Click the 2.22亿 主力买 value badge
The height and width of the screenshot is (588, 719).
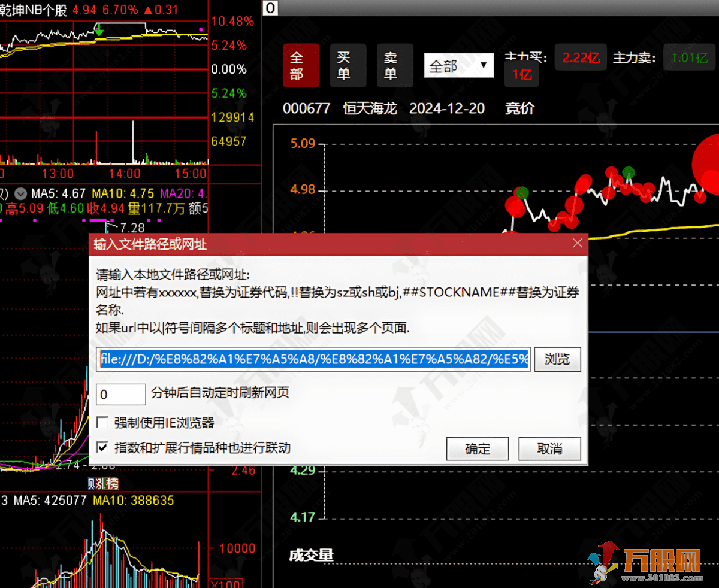coord(579,57)
